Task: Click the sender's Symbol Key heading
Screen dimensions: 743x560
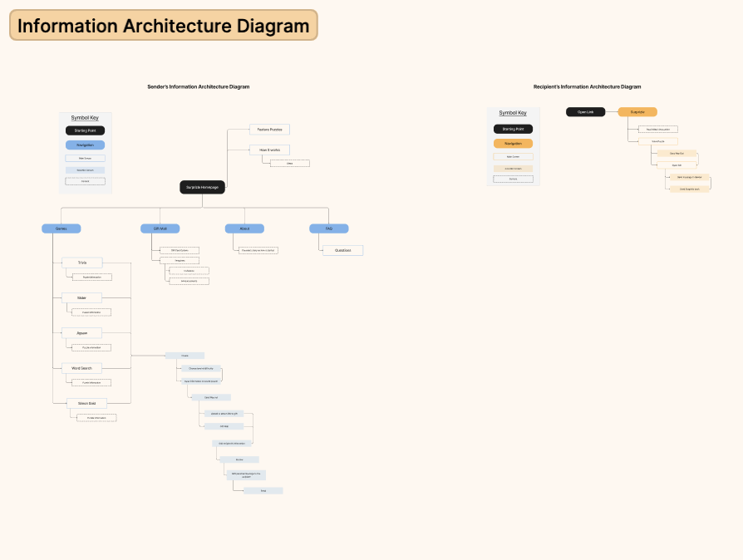Action: [x=85, y=117]
